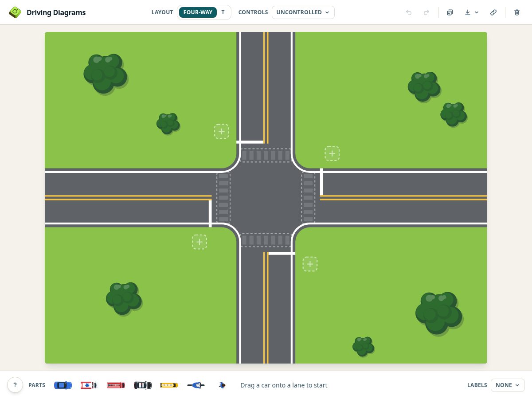Select the north crosswalk
Image resolution: width=532 pixels, height=399 pixels.
click(x=266, y=155)
